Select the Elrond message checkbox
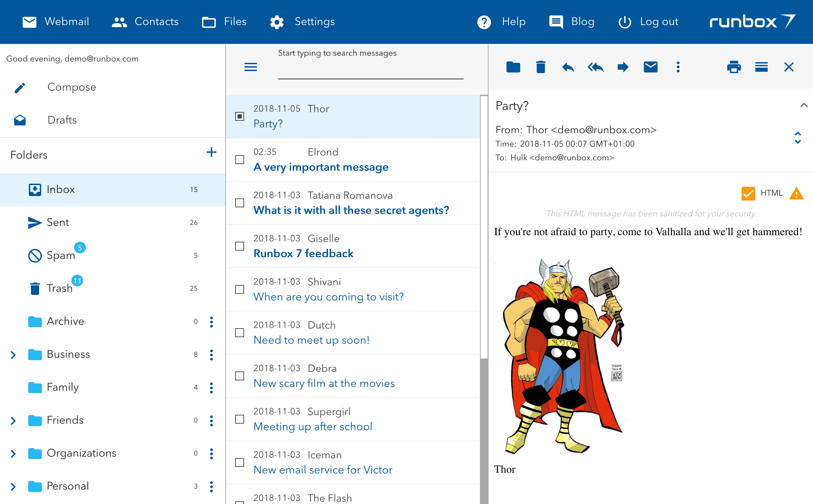 [x=240, y=160]
